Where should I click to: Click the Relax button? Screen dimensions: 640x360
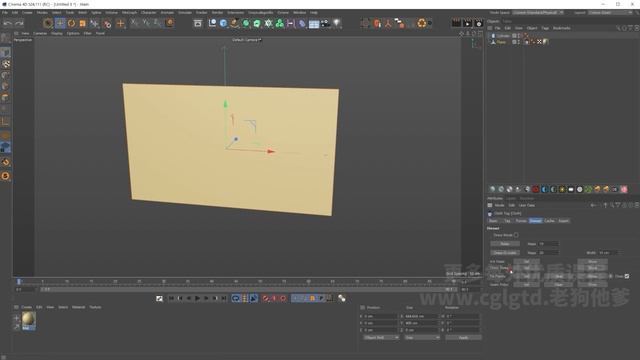[x=505, y=244]
